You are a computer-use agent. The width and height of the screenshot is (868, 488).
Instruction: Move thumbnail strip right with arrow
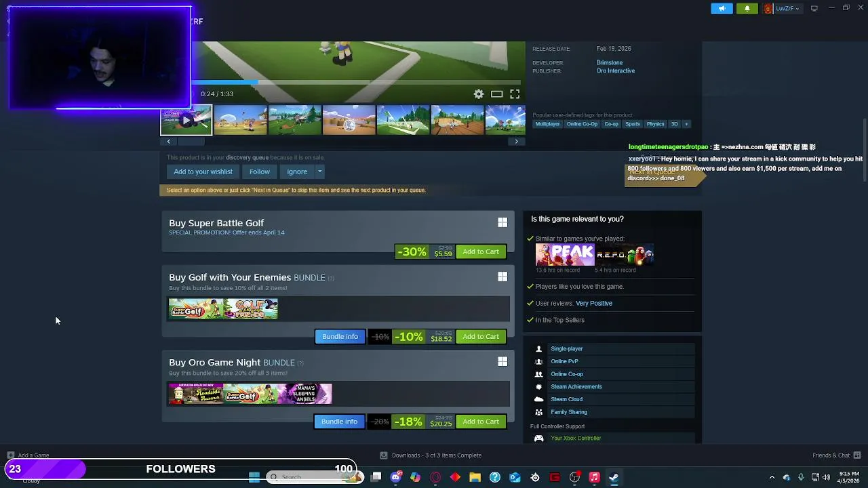(x=516, y=142)
